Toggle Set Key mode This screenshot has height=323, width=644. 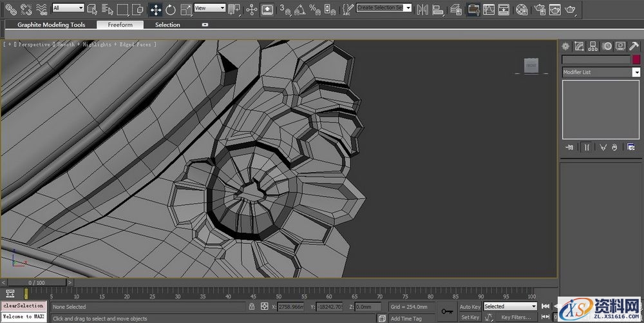[x=469, y=317]
